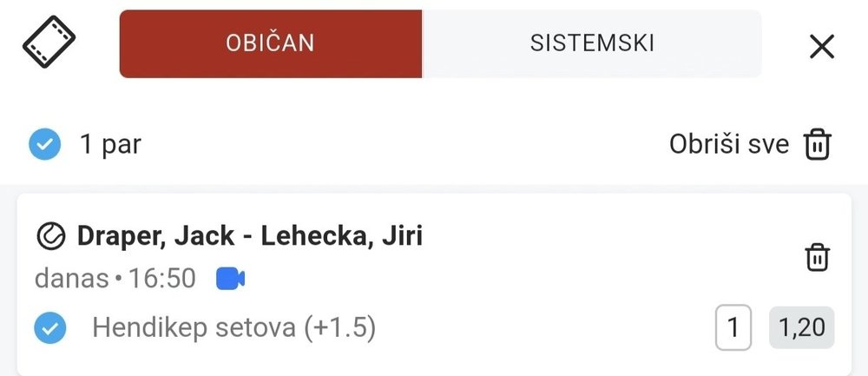The image size is (868, 376).
Task: Open the blue live stream camera icon
Action: coord(230,279)
